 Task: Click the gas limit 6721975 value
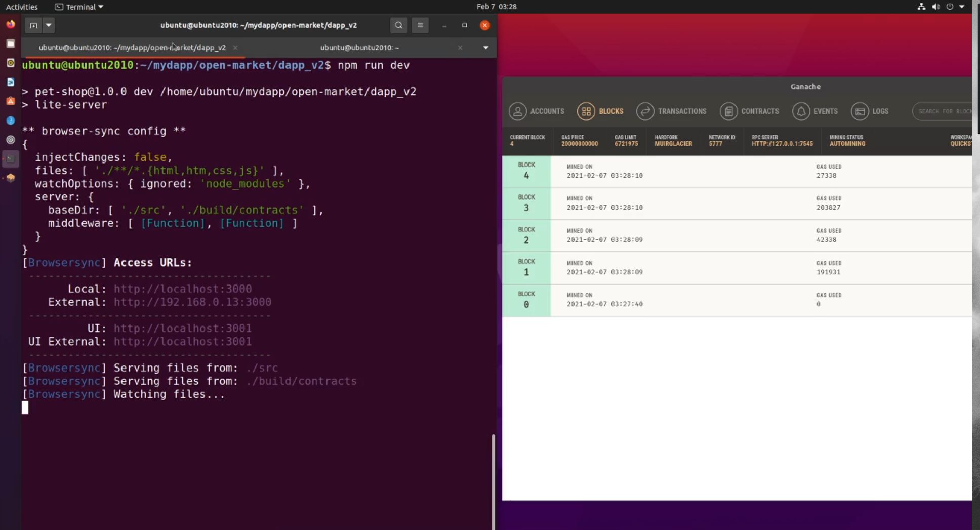tap(626, 144)
